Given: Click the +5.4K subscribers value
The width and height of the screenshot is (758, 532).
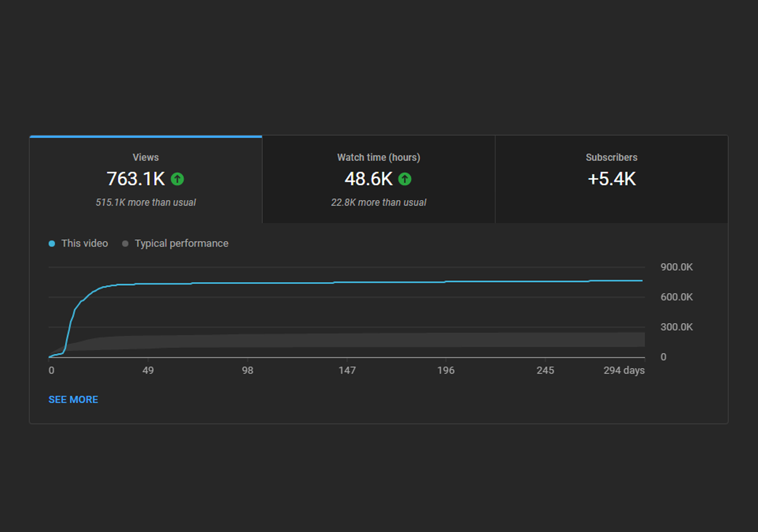Looking at the screenshot, I should [611, 179].
